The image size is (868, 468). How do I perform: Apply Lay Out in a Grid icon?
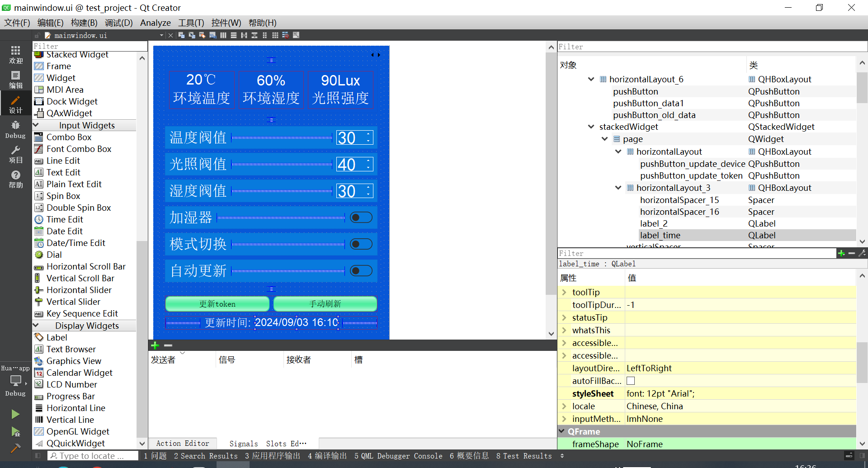point(275,35)
